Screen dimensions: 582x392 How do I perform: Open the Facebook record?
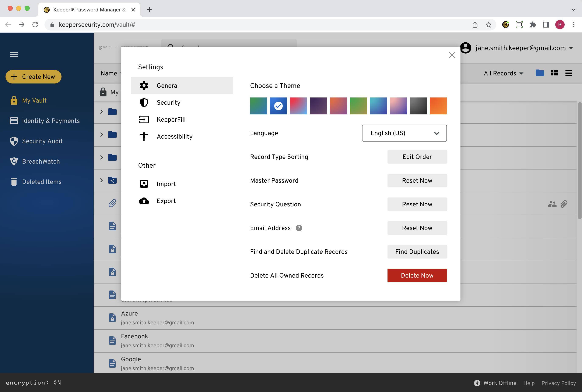[335, 341]
